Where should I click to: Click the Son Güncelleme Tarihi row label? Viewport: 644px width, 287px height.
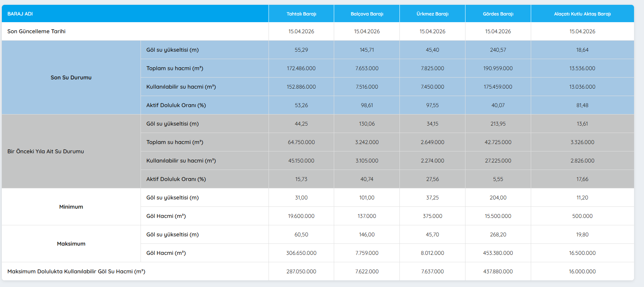tap(37, 31)
